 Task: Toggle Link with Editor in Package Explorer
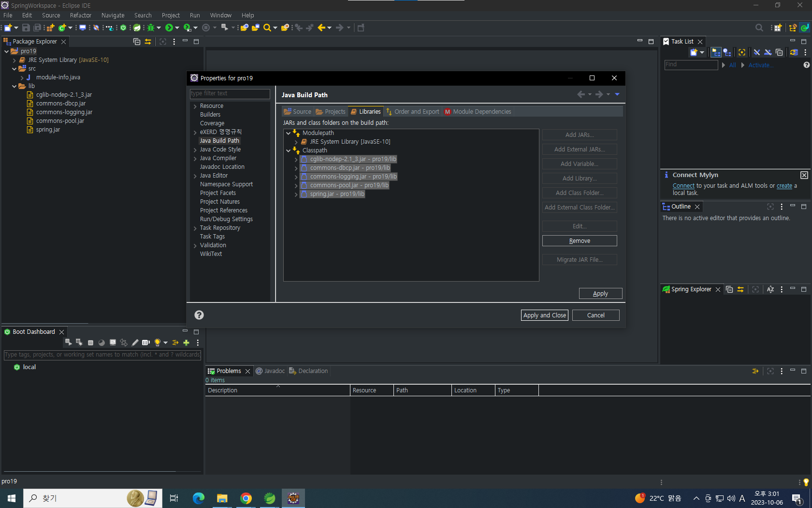point(148,42)
